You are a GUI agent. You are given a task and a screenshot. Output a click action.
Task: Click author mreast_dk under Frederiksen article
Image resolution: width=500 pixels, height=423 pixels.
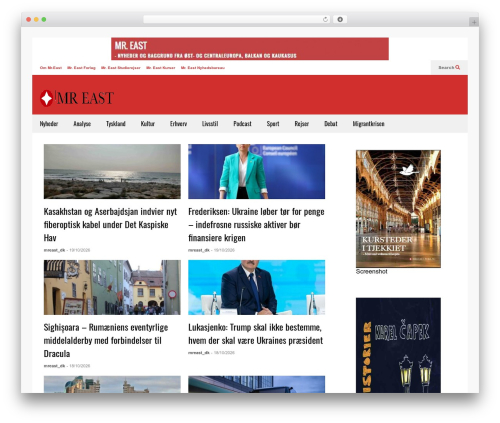(x=199, y=250)
